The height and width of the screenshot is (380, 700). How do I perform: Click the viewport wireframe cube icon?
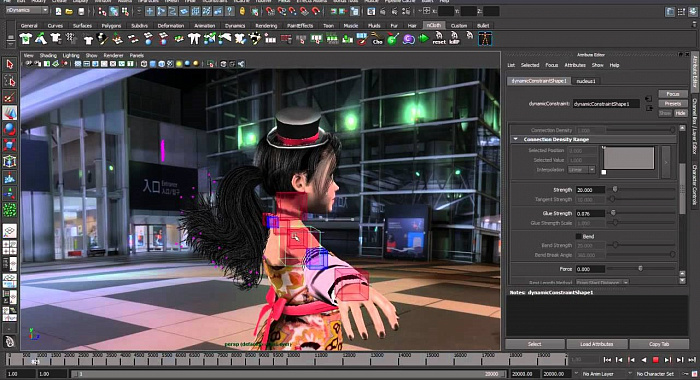point(144,64)
